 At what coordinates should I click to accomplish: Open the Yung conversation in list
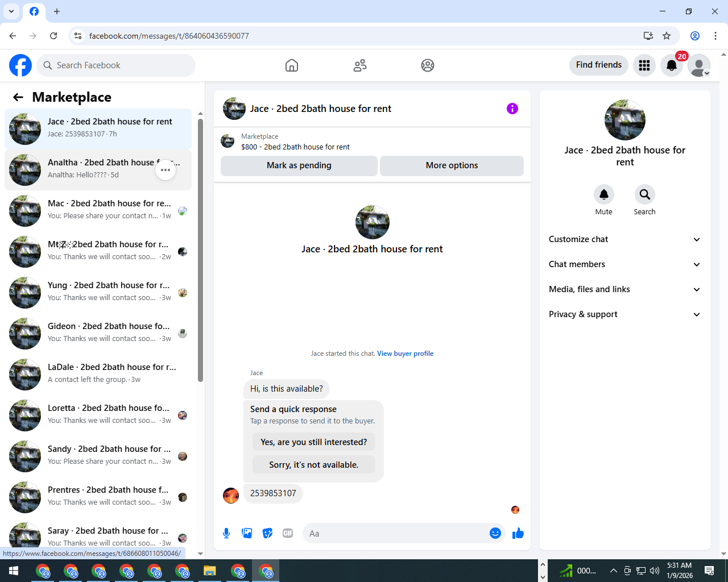click(98, 293)
